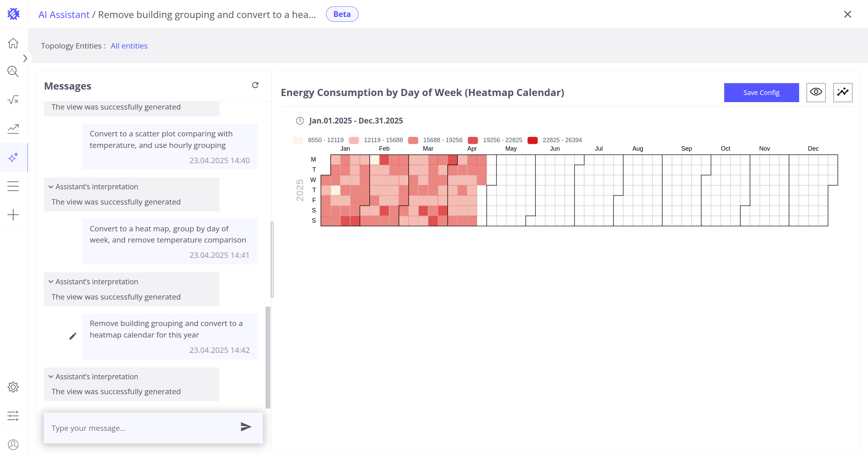The image size is (868, 459).
Task: Open the formula square-root icon
Action: point(13,100)
